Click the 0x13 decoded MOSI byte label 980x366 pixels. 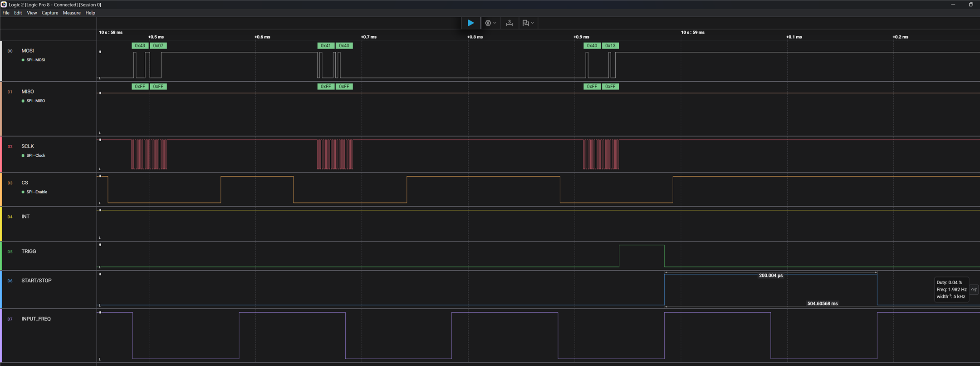pos(610,45)
